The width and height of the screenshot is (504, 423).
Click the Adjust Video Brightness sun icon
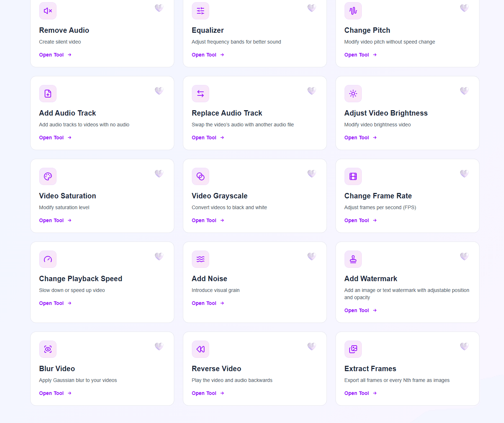pos(353,94)
